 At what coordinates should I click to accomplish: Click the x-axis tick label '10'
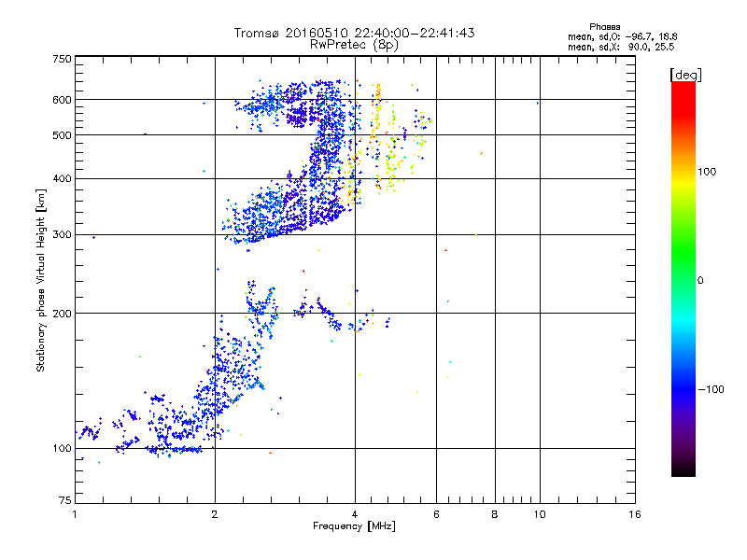tap(540, 514)
